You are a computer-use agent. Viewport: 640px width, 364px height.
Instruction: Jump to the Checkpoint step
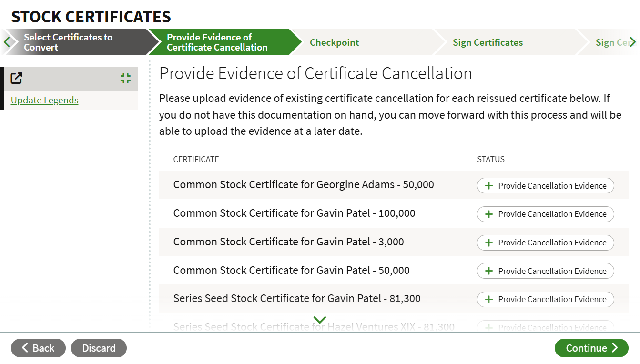[335, 42]
